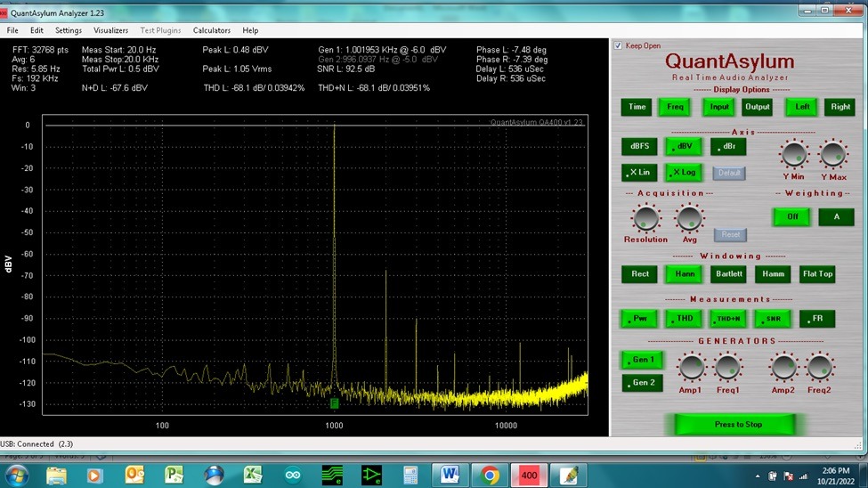Toggle the FR measurement
This screenshot has height=488, width=868.
pyautogui.click(x=817, y=319)
